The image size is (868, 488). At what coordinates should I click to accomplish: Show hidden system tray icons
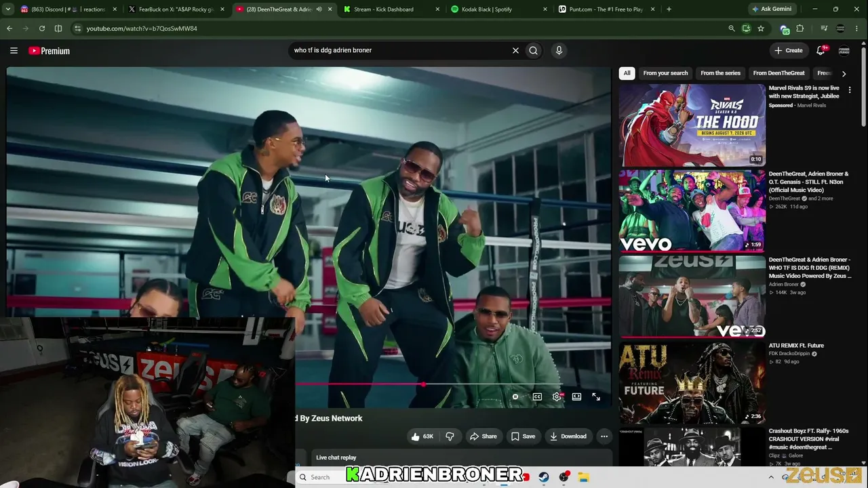[x=771, y=477]
